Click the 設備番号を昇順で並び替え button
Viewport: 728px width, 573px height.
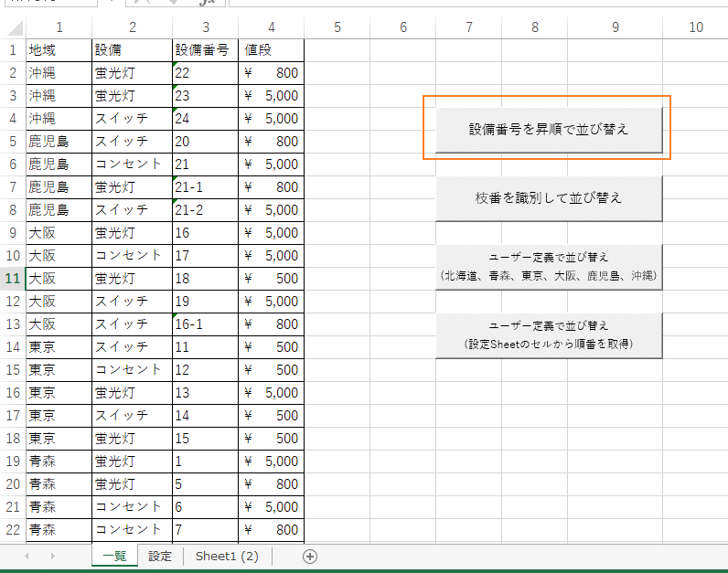pyautogui.click(x=549, y=130)
